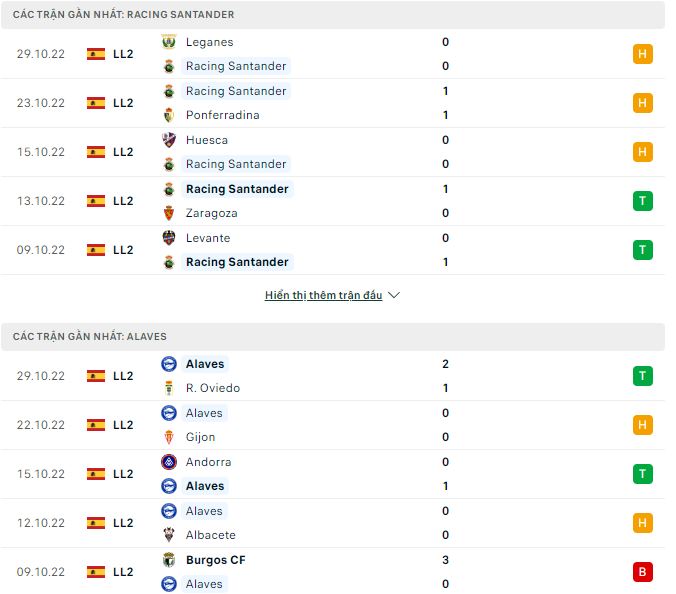Click the Zaragoza club crest icon
Screen dimensions: 676x594
pos(169,213)
